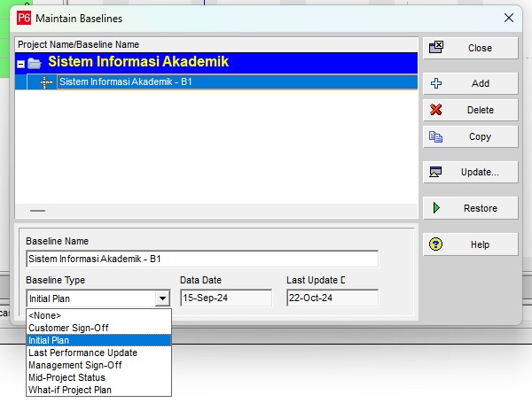Click the baseline icon beside B1 row

[x=46, y=82]
